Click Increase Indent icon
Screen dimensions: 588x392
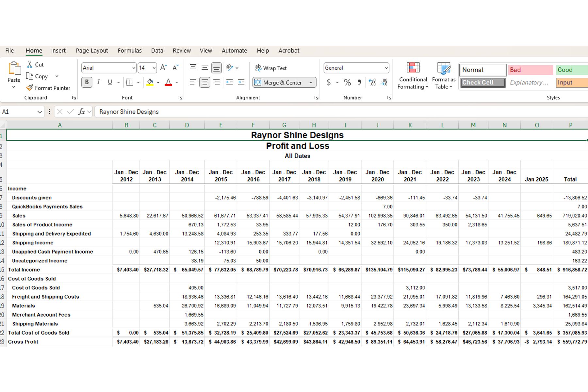click(241, 82)
